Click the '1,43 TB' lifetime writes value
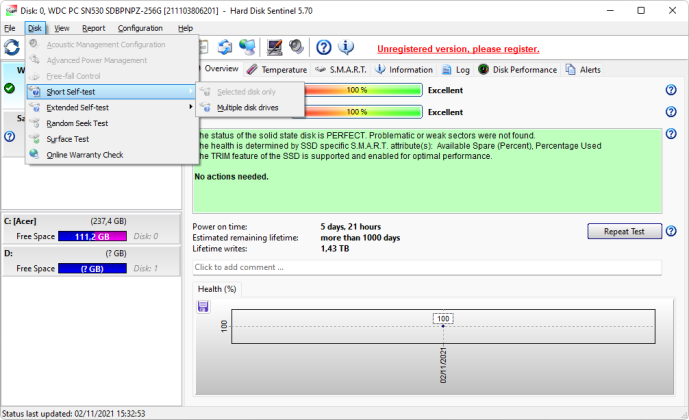Image resolution: width=689 pixels, height=420 pixels. click(335, 249)
